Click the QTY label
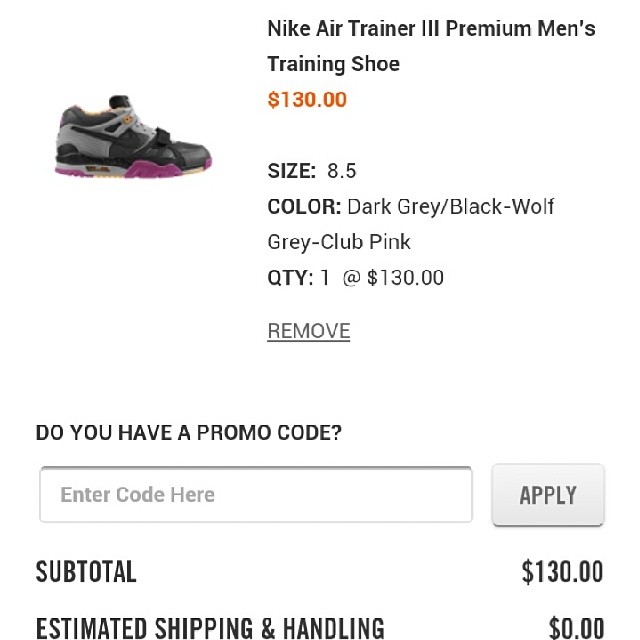The width and height of the screenshot is (640, 640). pos(290,278)
